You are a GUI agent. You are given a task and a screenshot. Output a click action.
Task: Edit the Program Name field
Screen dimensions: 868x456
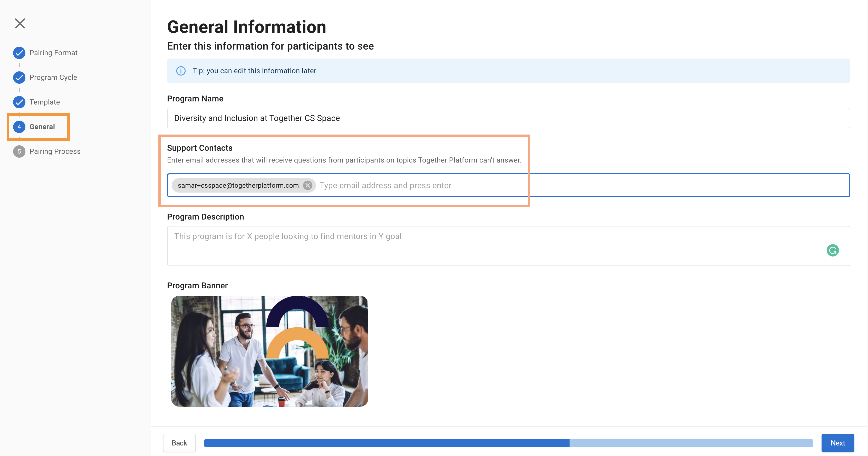[x=508, y=118]
